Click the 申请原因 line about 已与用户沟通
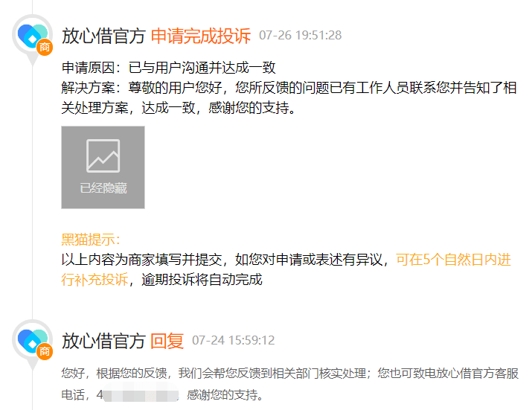 (169, 68)
